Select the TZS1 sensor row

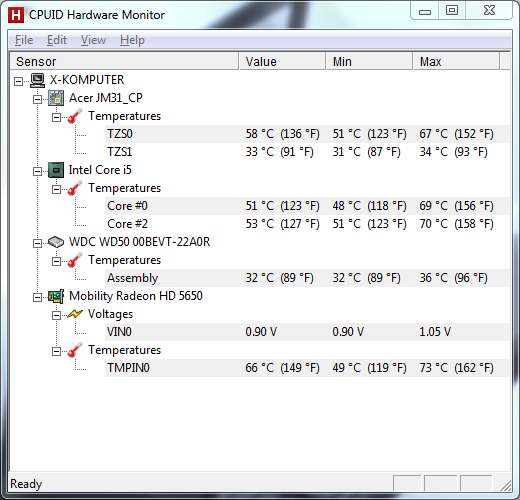tap(307, 152)
